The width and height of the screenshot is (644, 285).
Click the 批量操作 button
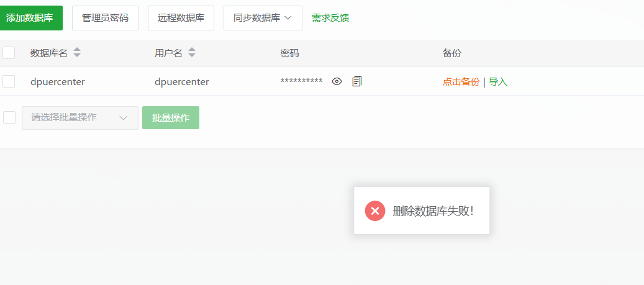[171, 118]
